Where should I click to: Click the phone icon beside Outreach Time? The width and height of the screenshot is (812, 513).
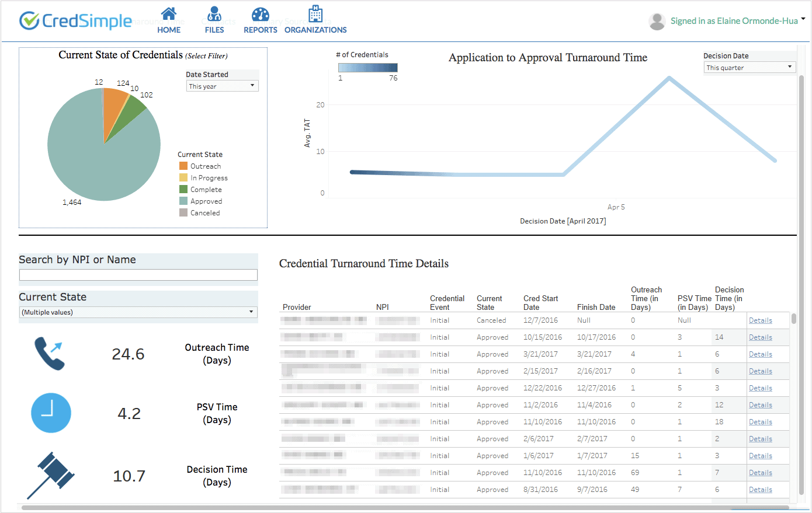(50, 353)
